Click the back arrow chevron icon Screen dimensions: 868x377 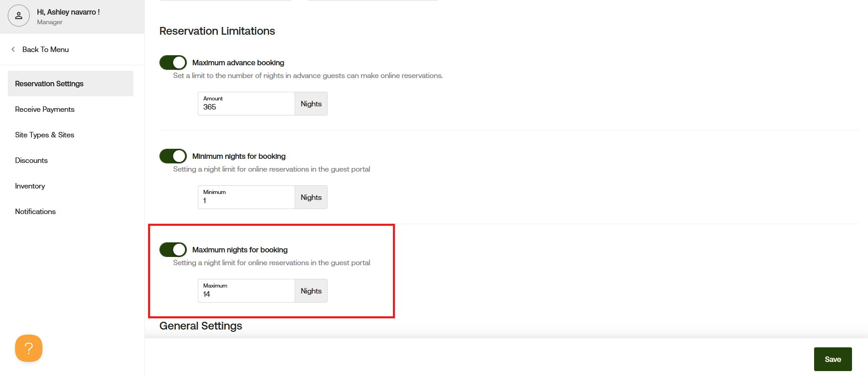(13, 49)
